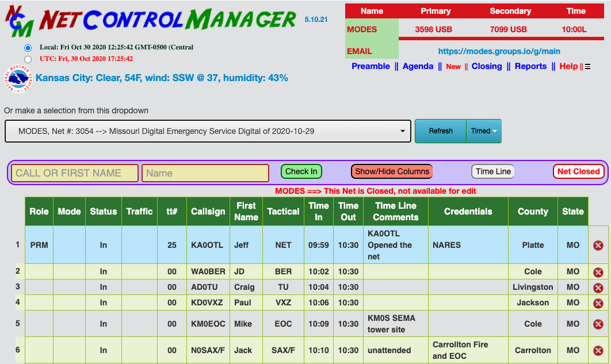611x364 pixels.
Task: Click the NCM logo icon
Action: [20, 21]
